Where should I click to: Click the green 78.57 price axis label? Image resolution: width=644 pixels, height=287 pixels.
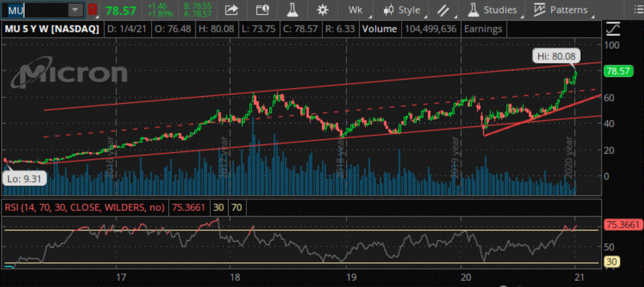[x=618, y=71]
